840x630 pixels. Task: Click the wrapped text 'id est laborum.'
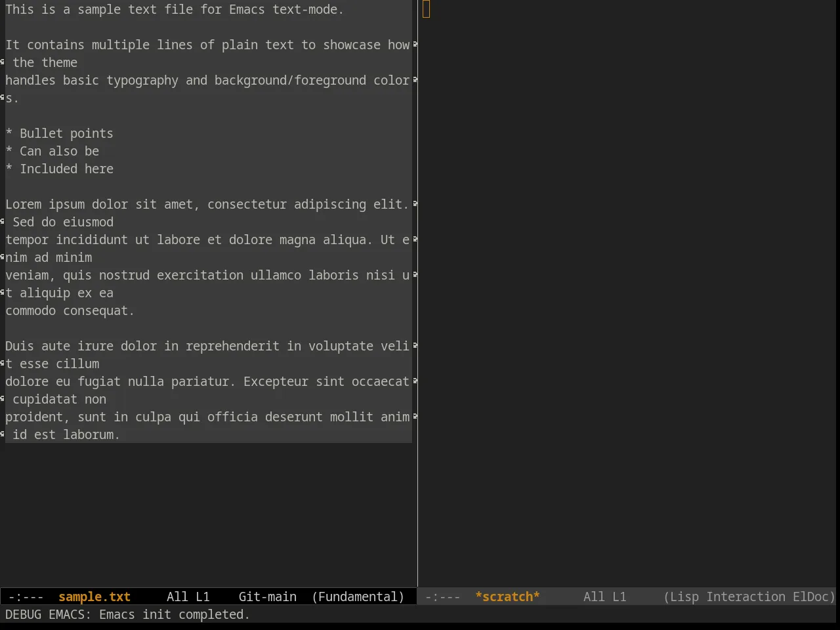66,434
